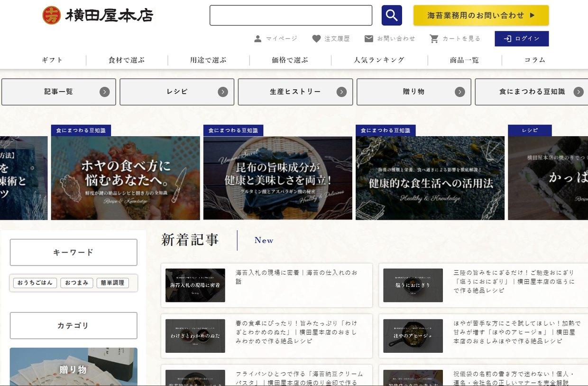The image size is (588, 386).
Task: Open the 注文履歴 link
Action: coord(331,39)
